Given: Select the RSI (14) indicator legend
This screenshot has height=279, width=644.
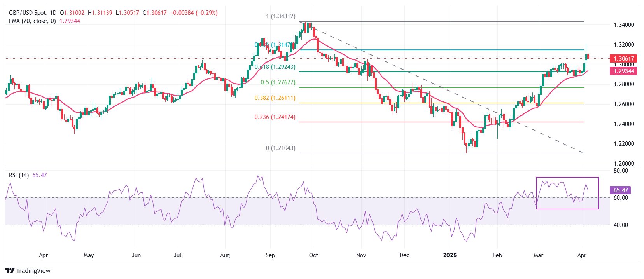Looking at the screenshot, I should [x=19, y=175].
